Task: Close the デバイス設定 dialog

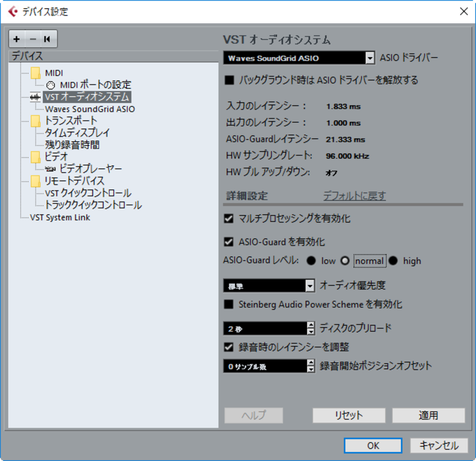Action: click(464, 11)
